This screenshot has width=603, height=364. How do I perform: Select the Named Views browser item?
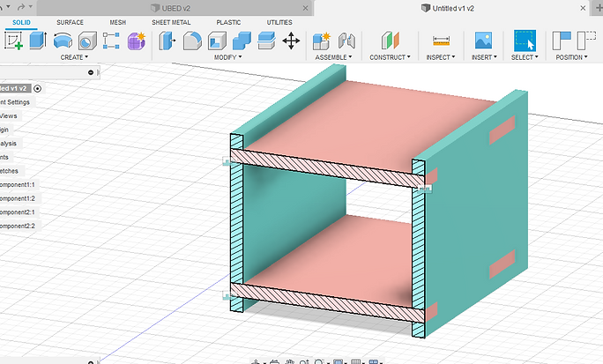(x=9, y=116)
